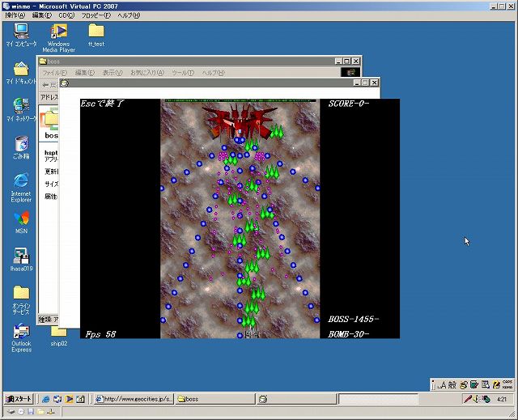Click the fourth quick launch icon
The image size is (518, 420).
click(80, 399)
